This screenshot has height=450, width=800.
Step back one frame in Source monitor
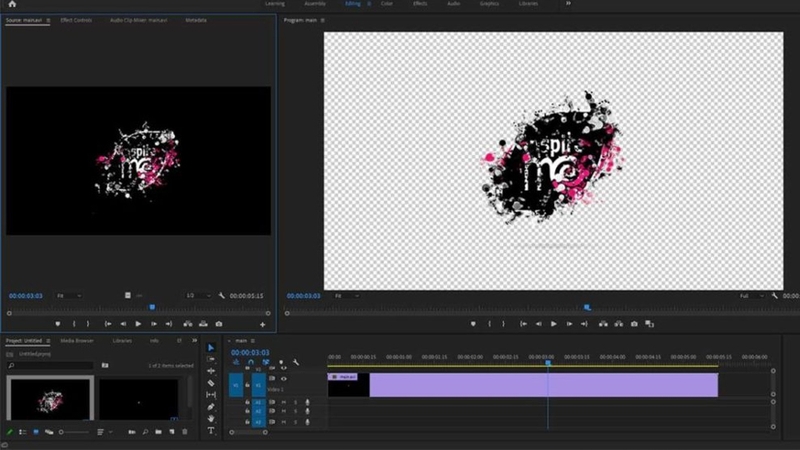pos(123,324)
